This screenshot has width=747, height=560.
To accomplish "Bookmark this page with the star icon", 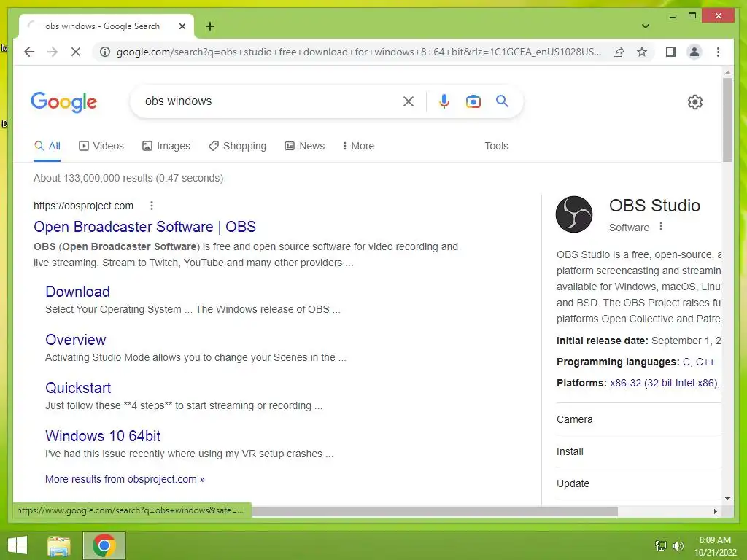I will coord(642,52).
